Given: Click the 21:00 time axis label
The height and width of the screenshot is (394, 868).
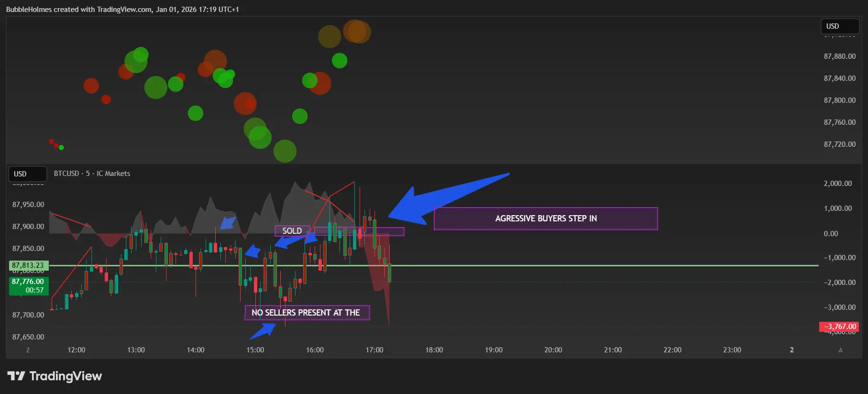Looking at the screenshot, I should click(613, 350).
